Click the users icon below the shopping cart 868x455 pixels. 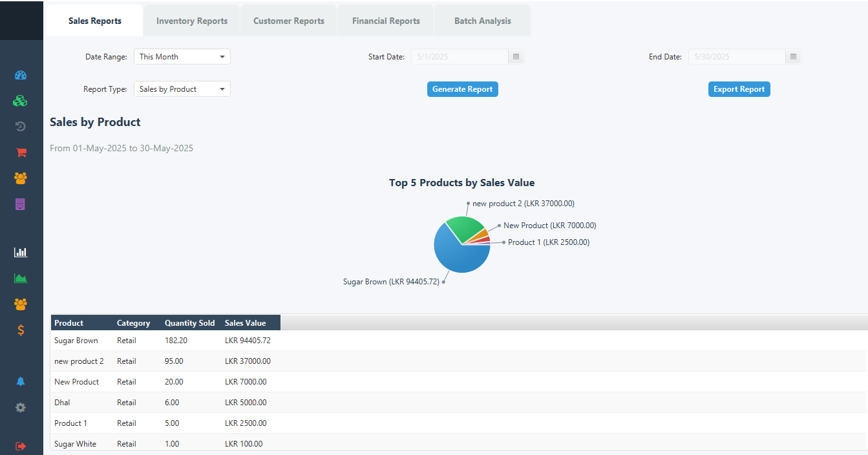coord(21,178)
